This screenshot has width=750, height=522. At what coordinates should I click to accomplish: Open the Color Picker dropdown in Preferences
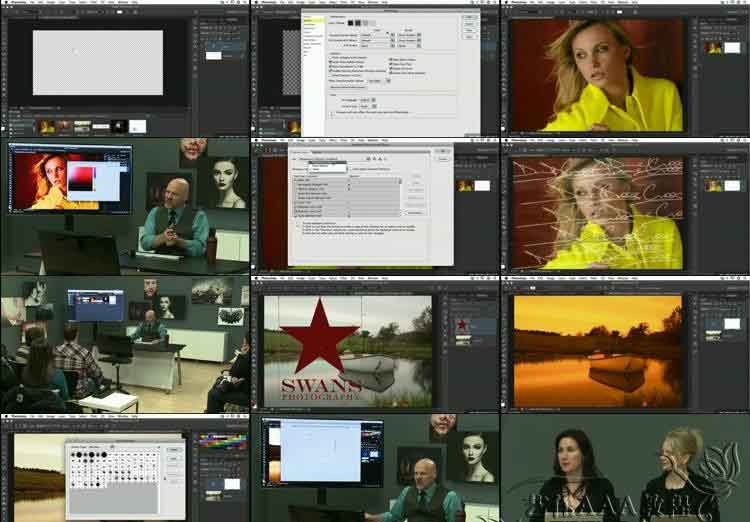point(372,32)
